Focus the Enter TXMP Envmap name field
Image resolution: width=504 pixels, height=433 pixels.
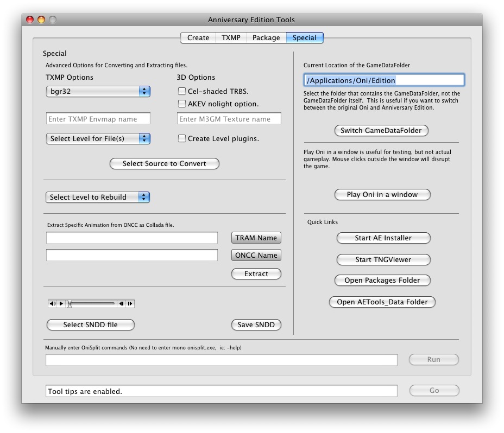click(98, 118)
